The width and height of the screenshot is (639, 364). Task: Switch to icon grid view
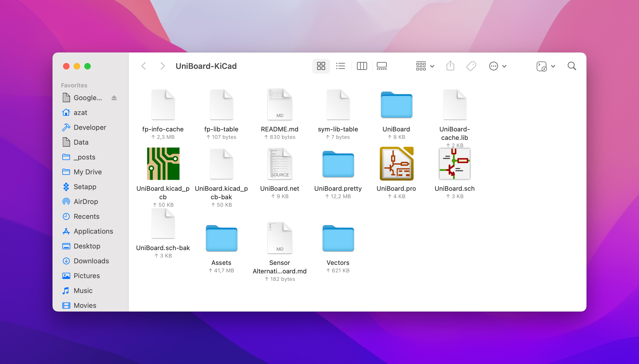pos(321,66)
